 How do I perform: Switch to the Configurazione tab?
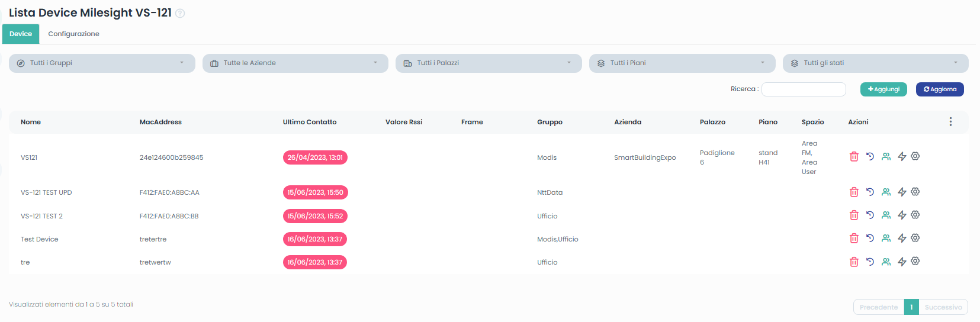pos(73,34)
